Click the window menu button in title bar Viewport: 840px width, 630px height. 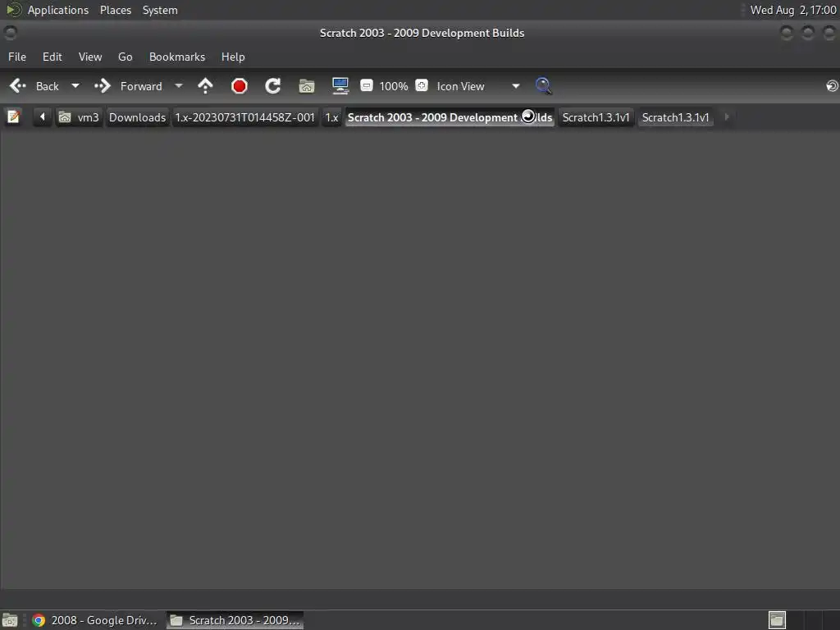pos(10,33)
